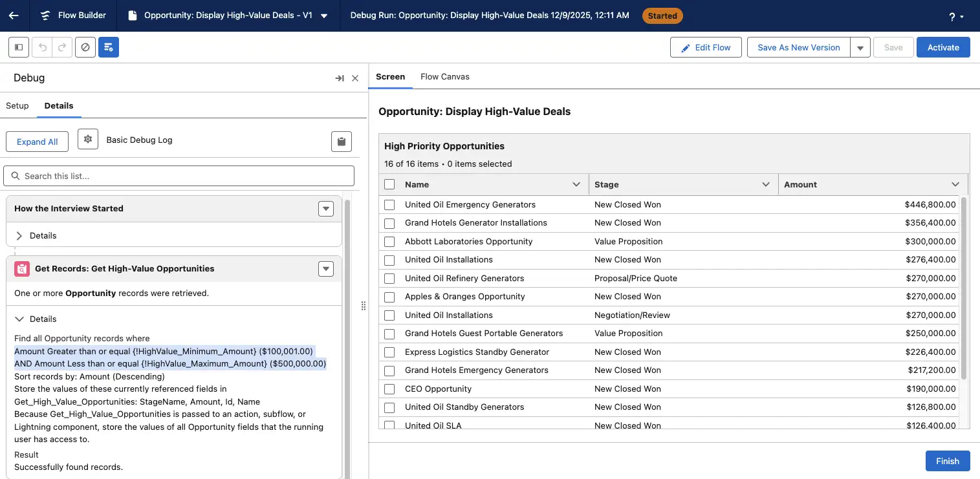980x479 pixels.
Task: Toggle the left toolbox panel icon
Action: click(x=19, y=47)
